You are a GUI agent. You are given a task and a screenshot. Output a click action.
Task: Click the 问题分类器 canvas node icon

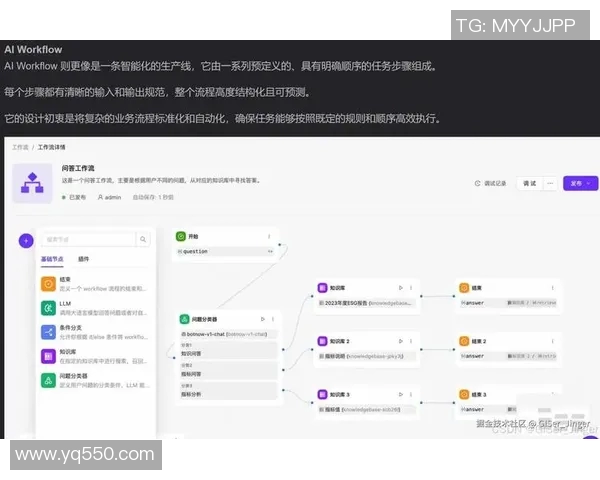click(184, 319)
